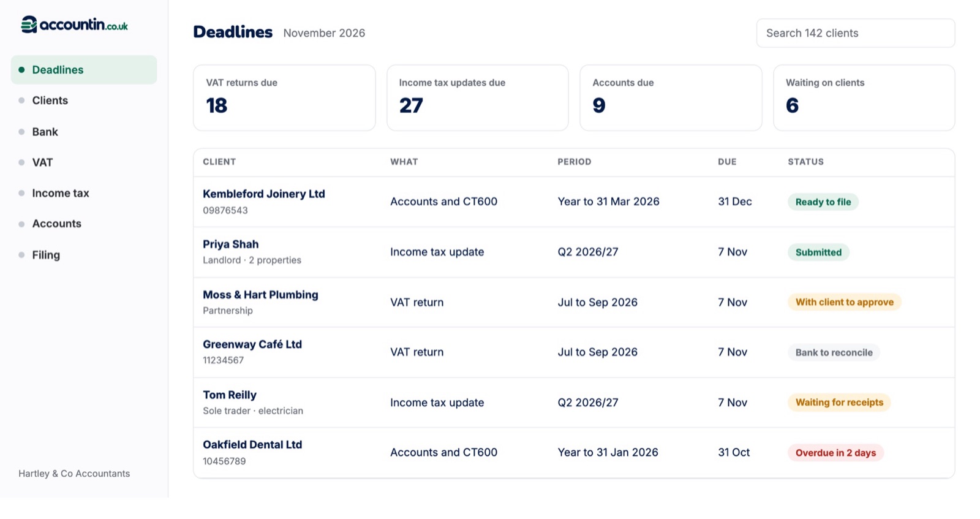The width and height of the screenshot is (980, 519).
Task: Click the November 2026 heading label
Action: coord(324,33)
